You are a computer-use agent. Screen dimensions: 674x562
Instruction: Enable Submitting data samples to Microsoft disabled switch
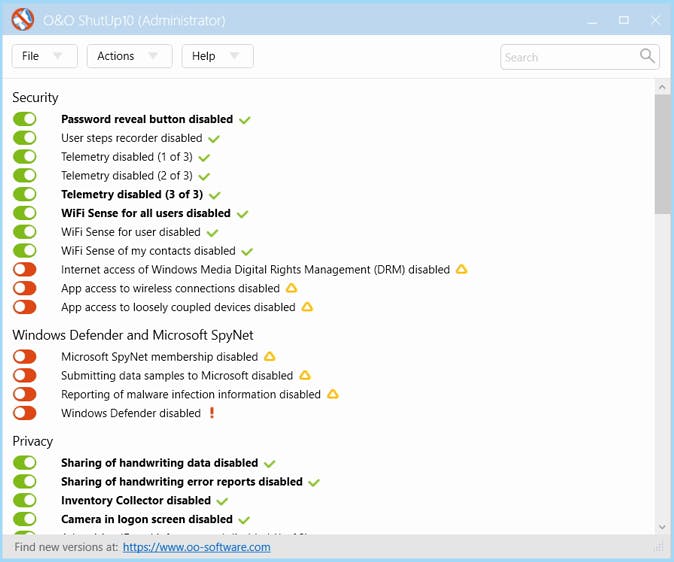pos(25,375)
